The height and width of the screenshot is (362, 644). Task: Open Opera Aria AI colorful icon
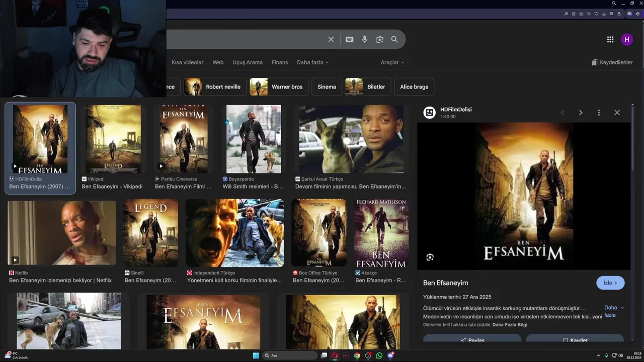pyautogui.click(x=629, y=14)
